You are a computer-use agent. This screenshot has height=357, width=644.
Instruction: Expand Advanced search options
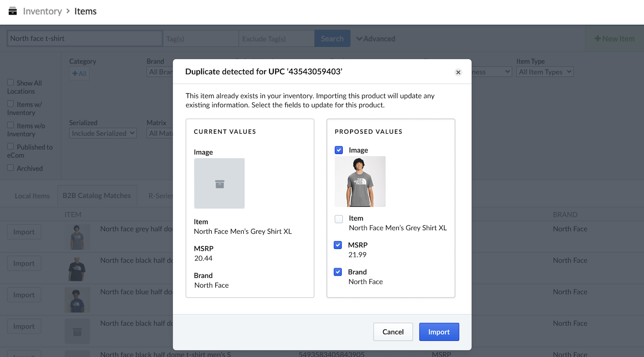[x=375, y=39]
